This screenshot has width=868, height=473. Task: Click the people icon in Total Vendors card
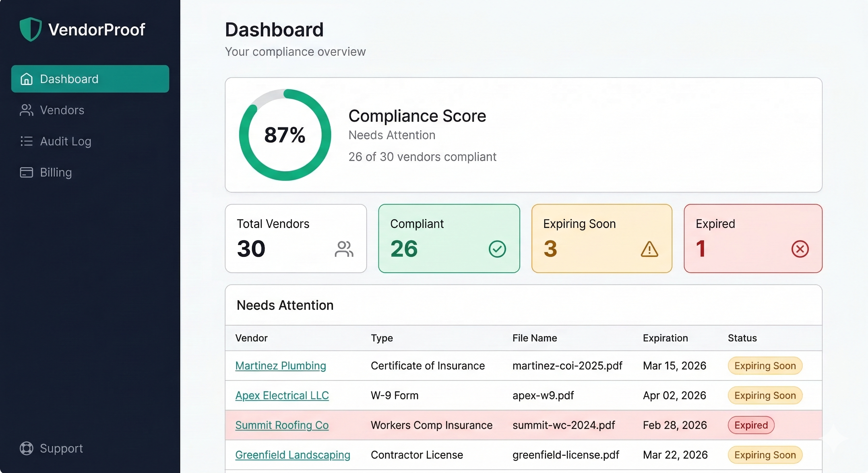click(x=344, y=249)
